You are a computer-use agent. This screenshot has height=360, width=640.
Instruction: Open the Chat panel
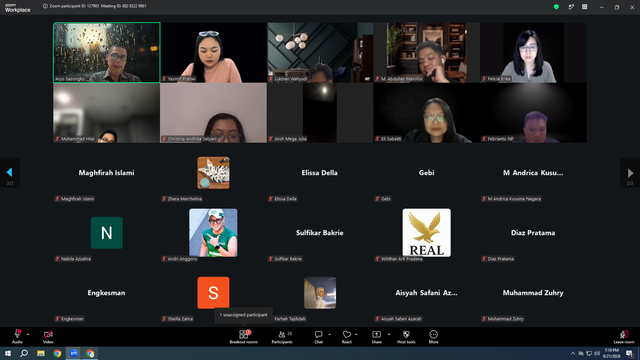point(318,337)
